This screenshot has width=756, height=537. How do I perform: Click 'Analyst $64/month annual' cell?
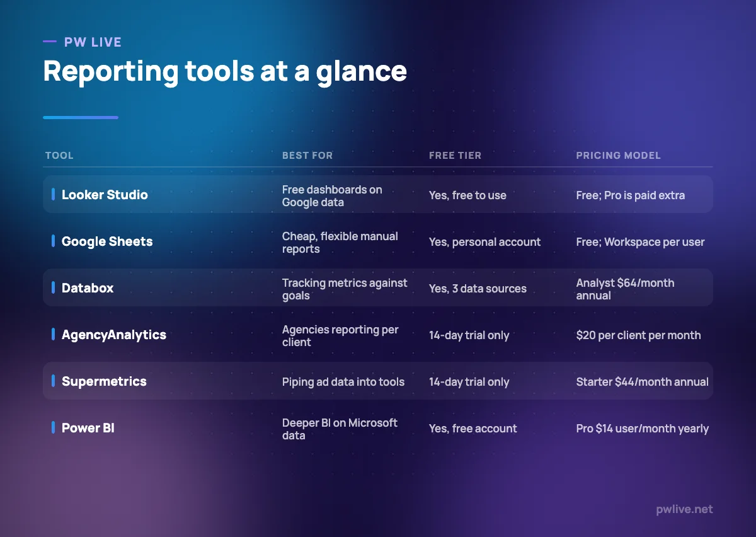tap(625, 289)
